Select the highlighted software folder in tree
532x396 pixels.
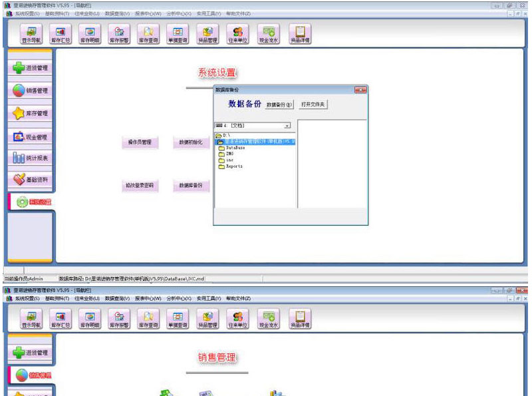[256, 142]
